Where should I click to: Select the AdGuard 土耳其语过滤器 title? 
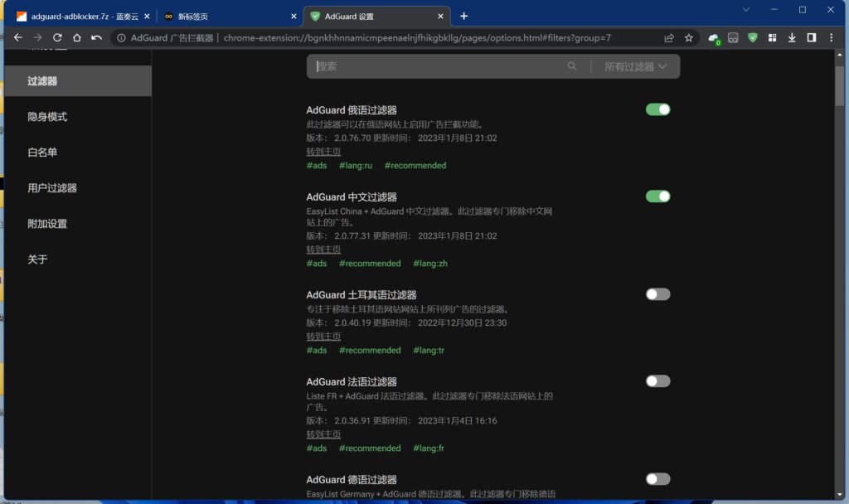361,295
